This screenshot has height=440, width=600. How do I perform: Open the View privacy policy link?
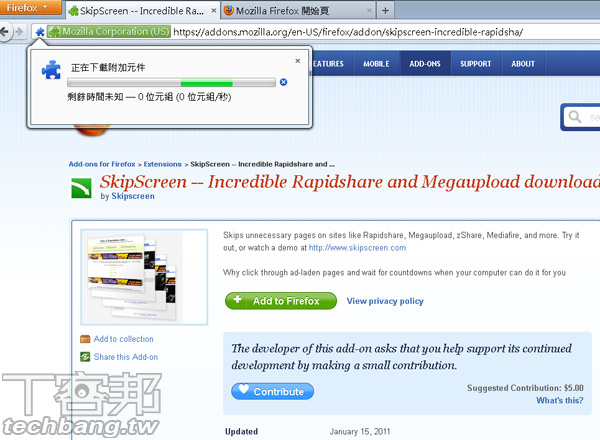click(385, 301)
